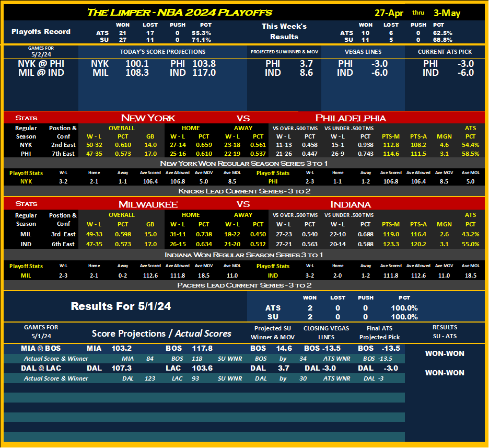Viewport: 489px width, 448px height.
Task: Click "New York Won Regular Season Series" line
Action: point(244,164)
